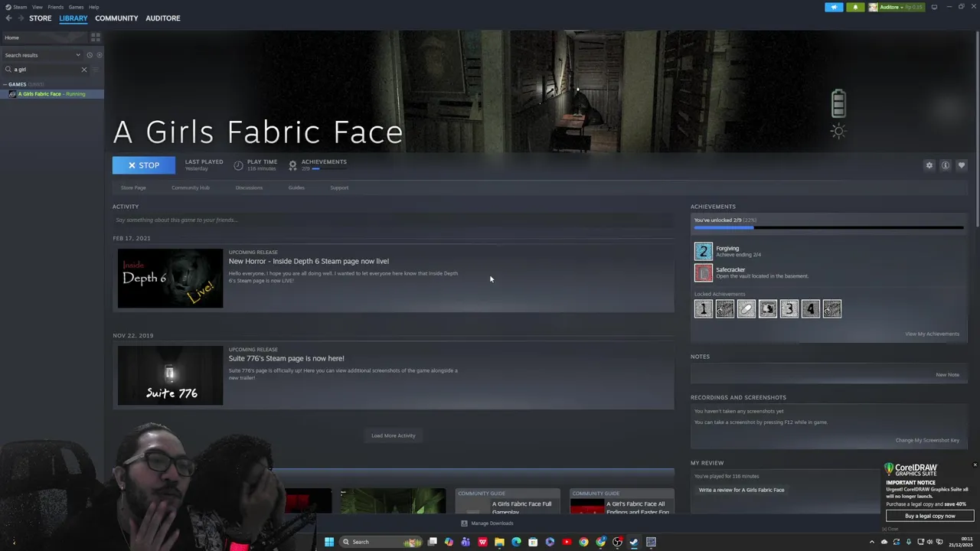Open the Suite 776 news thumbnail
Image resolution: width=980 pixels, height=551 pixels.
tap(170, 376)
